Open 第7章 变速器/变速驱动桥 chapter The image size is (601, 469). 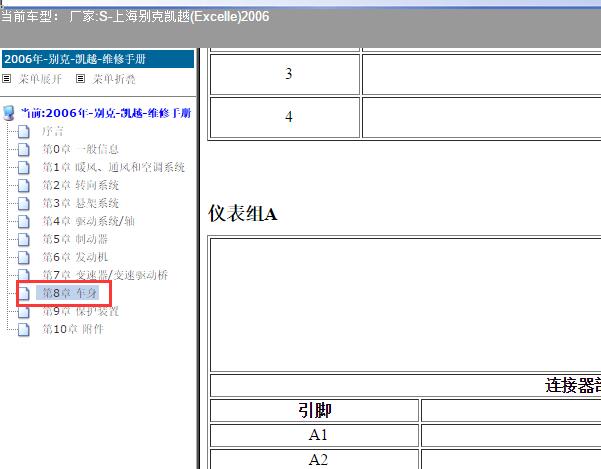105,275
